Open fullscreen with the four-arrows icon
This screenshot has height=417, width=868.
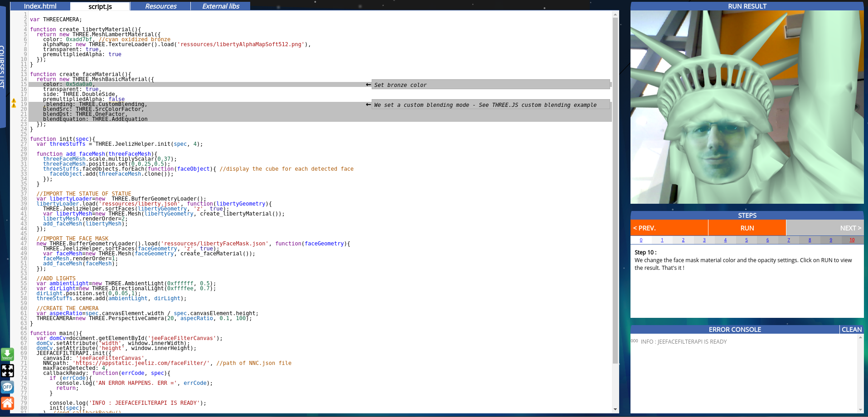7,371
